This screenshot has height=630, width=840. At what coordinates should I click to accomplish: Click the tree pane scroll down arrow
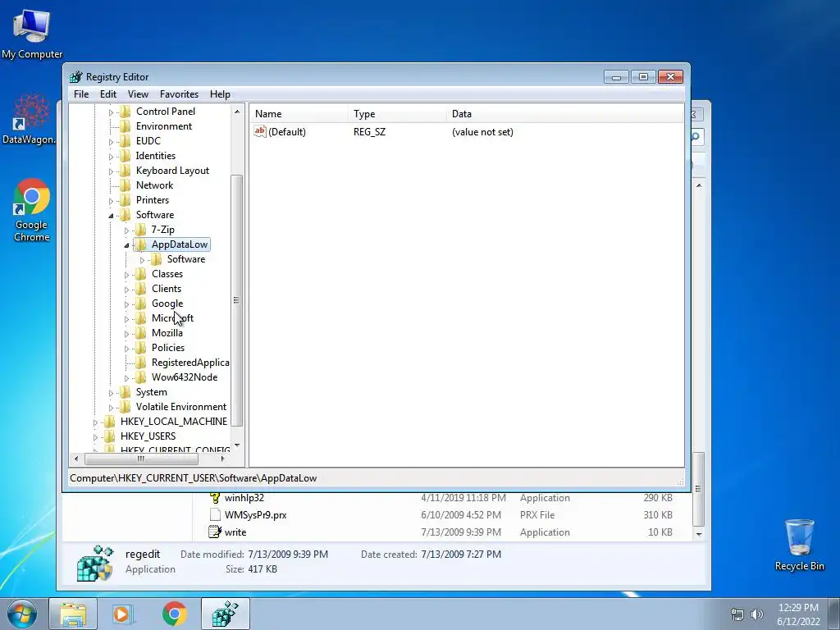click(x=237, y=445)
